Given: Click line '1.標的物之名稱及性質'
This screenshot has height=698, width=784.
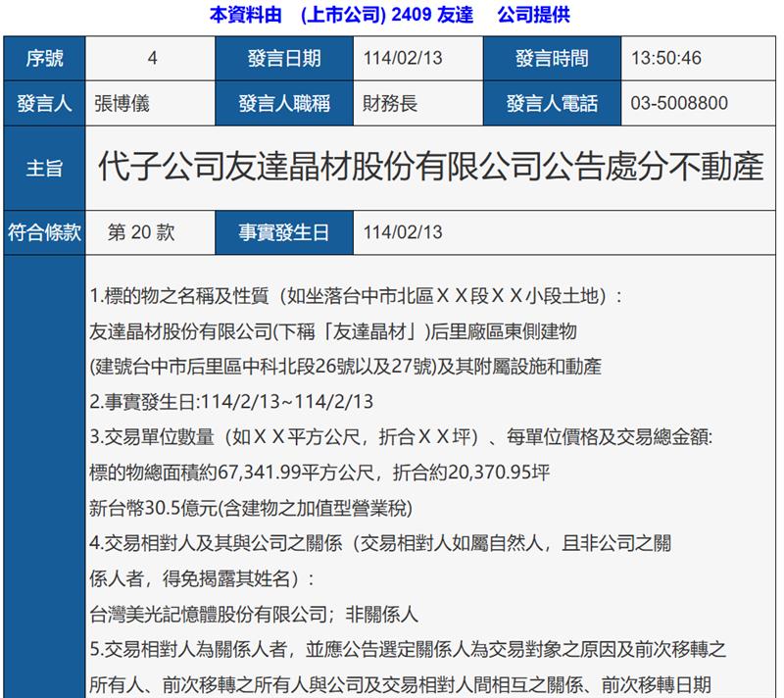Looking at the screenshot, I should coord(356,296).
